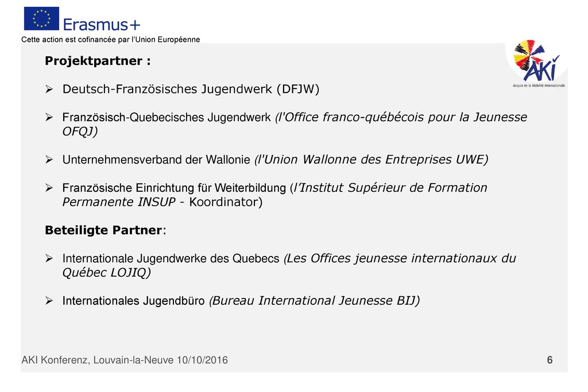588x392 pixels.
Task: Click the European Union flag icon
Action: pyautogui.click(x=41, y=18)
